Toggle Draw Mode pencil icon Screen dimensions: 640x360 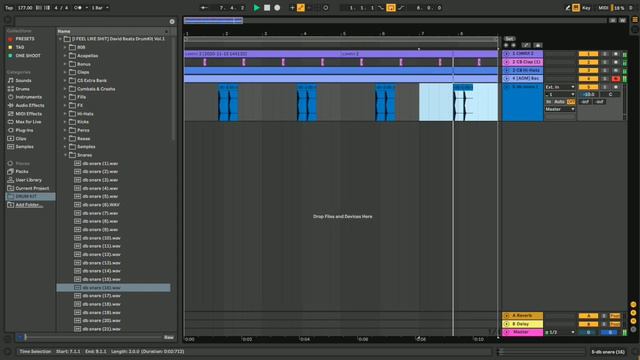pos(567,8)
